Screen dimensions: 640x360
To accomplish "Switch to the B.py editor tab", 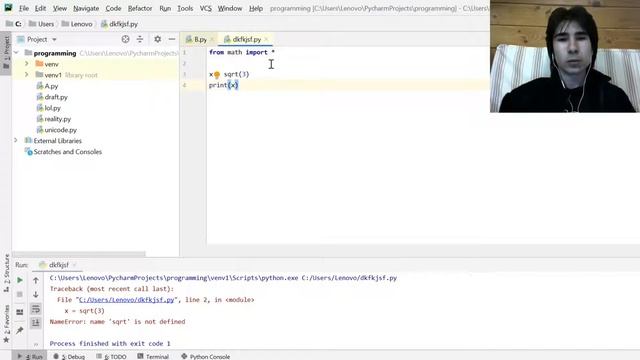I will tap(196, 40).
